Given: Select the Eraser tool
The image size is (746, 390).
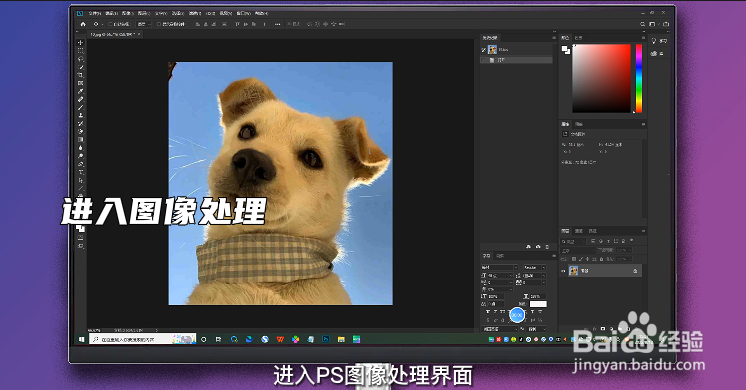Looking at the screenshot, I should (80, 131).
